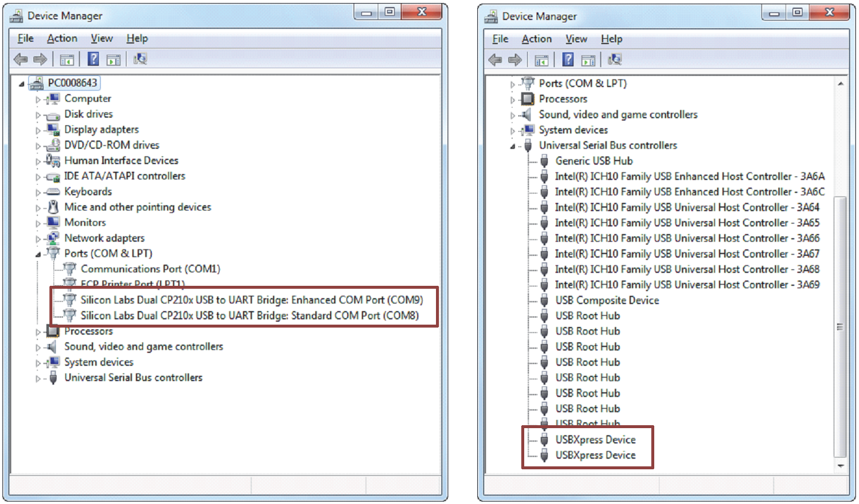
Task: Select the PC0008643 root computer node
Action: pos(72,83)
